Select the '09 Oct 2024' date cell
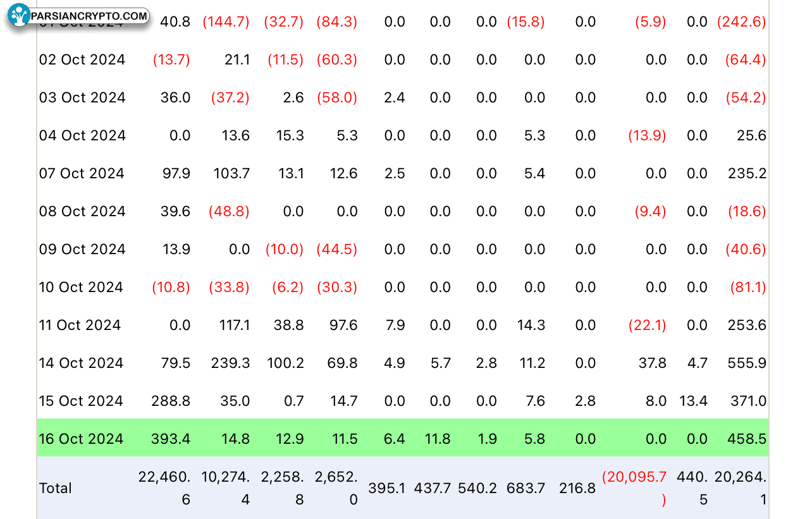The height and width of the screenshot is (519, 812). pos(82,249)
